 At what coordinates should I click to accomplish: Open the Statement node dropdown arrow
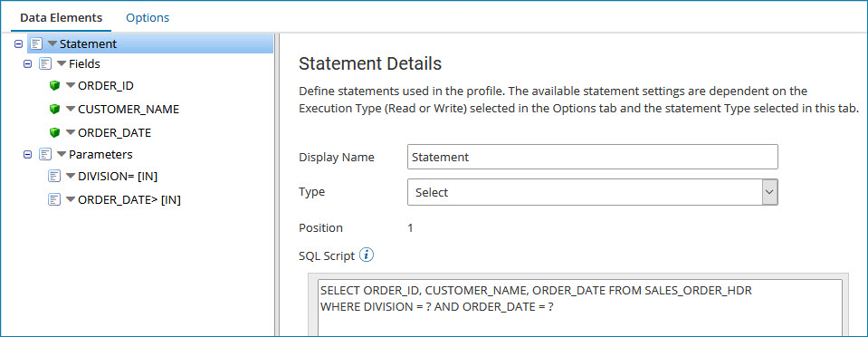click(x=52, y=43)
